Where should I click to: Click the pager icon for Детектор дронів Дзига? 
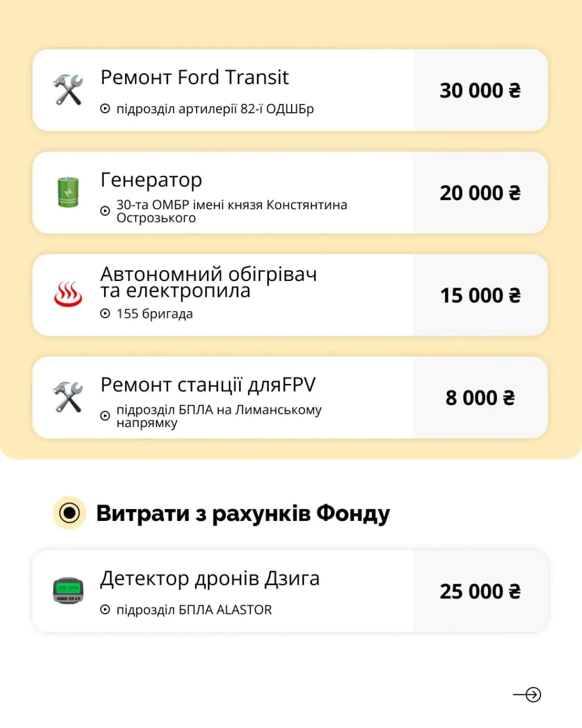[68, 591]
